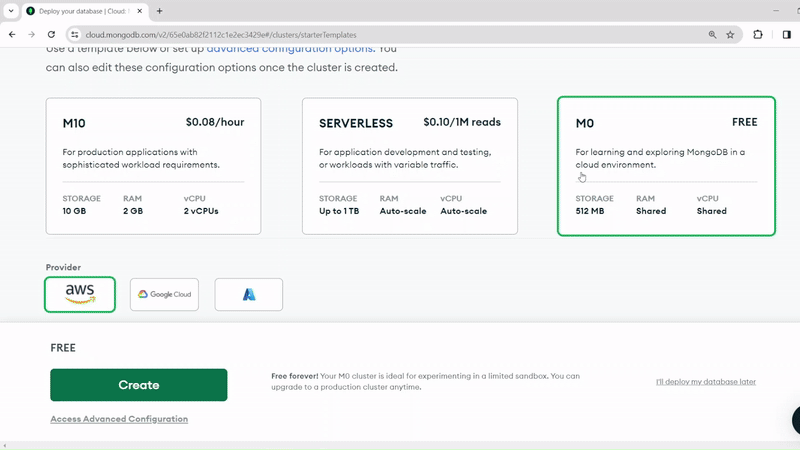Select the M10 cluster template

tap(153, 165)
